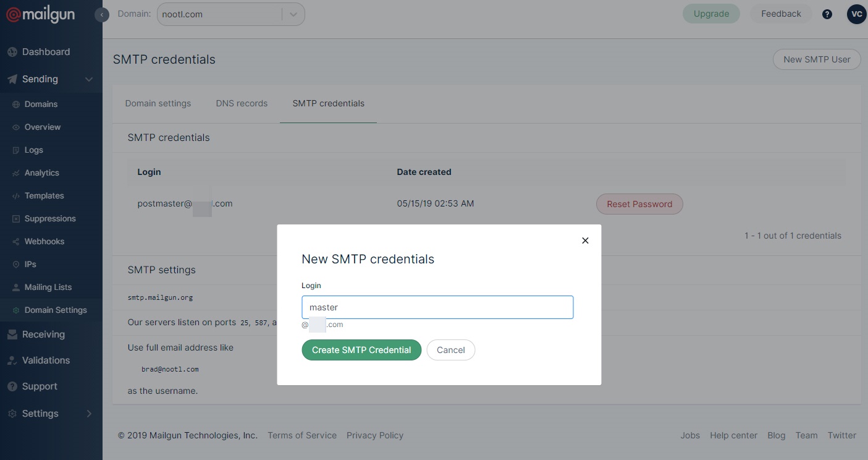Switch to the Domain settings tab
The width and height of the screenshot is (868, 460).
tap(158, 103)
